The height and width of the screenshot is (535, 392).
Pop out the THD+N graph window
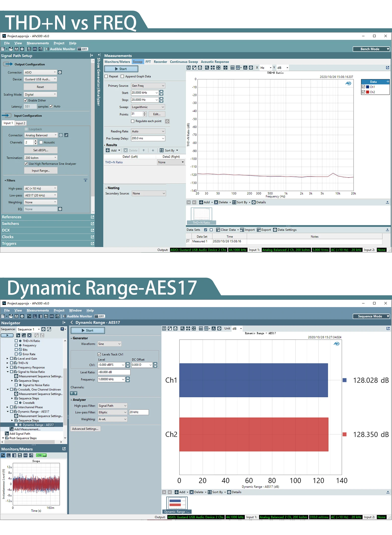[x=388, y=67]
